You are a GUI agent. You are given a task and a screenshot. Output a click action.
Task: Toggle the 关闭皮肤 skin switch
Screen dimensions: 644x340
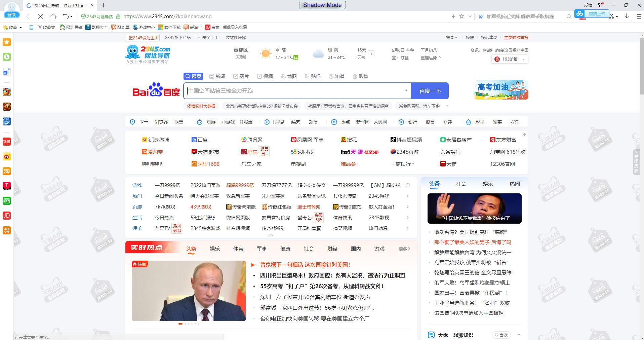636,161
